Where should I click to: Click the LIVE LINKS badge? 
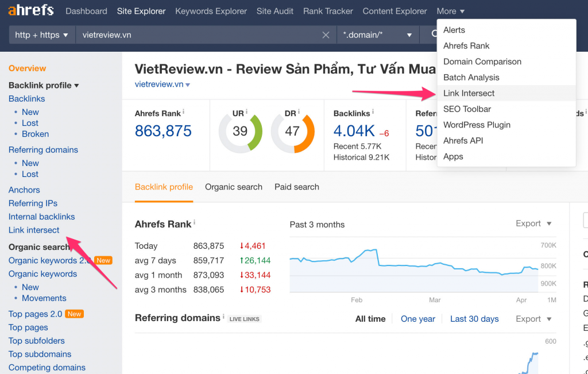[245, 319]
